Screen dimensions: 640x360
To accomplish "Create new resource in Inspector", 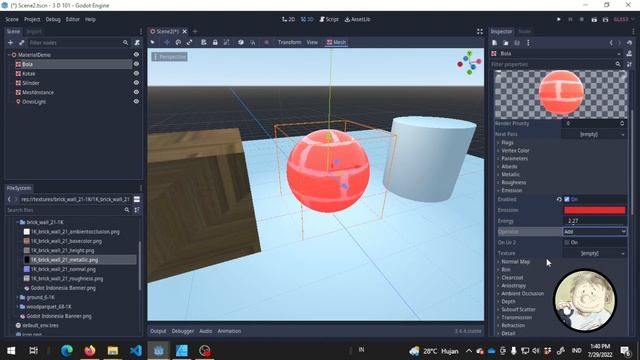I will [494, 43].
